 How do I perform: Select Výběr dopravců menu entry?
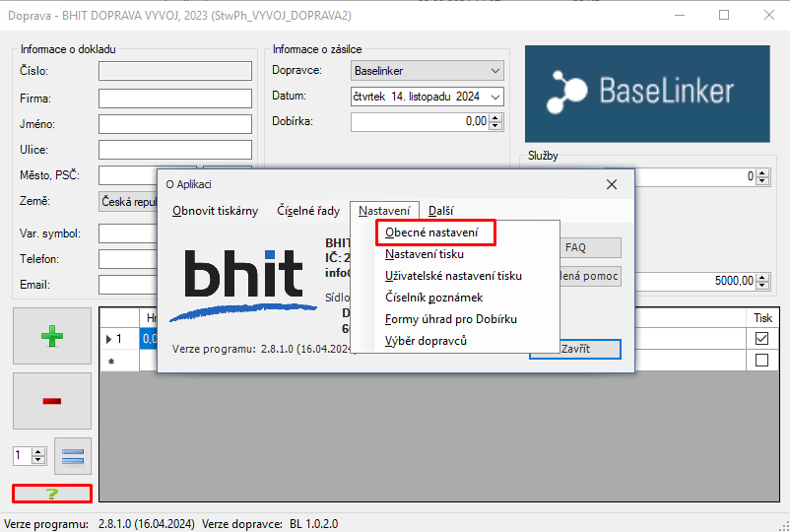pos(426,341)
